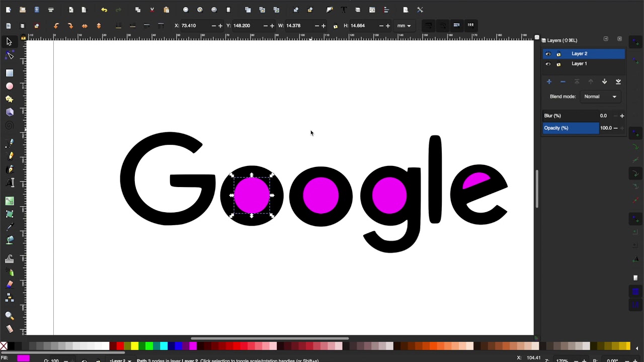Select Layer 1 in Layers panel

(584, 64)
